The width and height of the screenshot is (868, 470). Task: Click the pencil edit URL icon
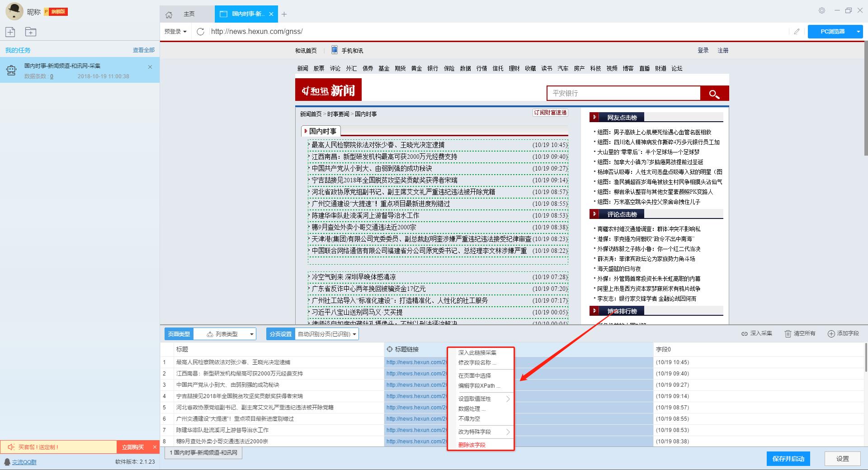[x=797, y=31]
